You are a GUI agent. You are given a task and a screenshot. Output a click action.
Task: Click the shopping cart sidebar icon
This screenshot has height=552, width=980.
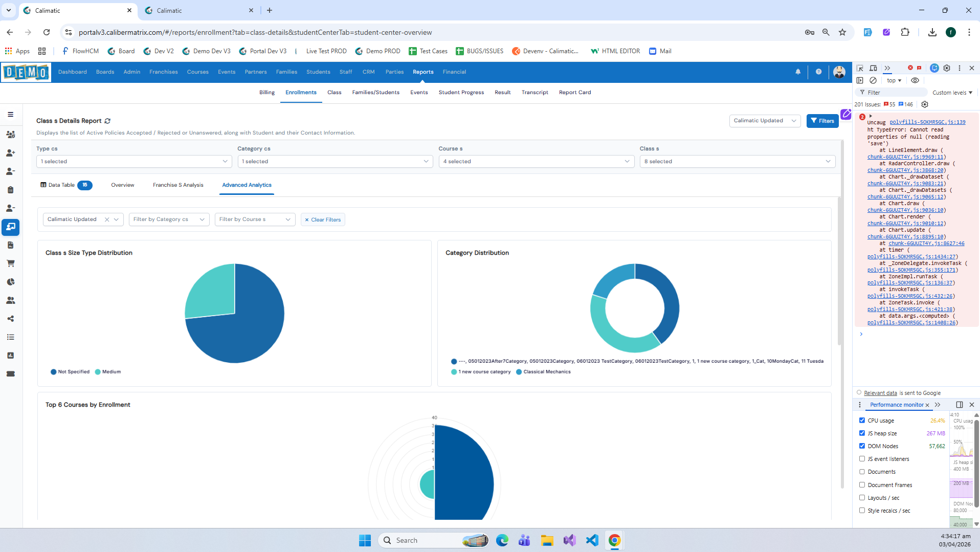[x=10, y=263]
